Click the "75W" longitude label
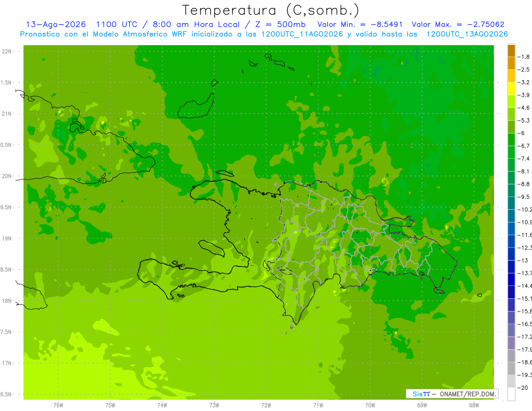Screen dimensions: 532x411 point(110,405)
